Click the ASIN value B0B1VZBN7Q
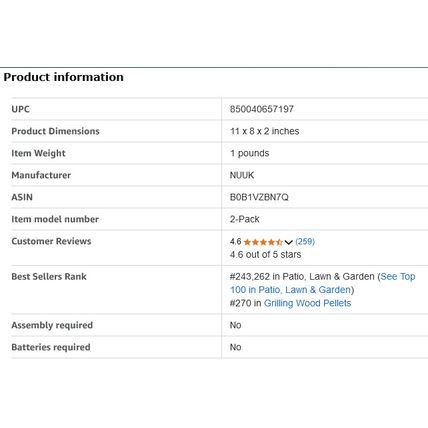 click(x=259, y=197)
